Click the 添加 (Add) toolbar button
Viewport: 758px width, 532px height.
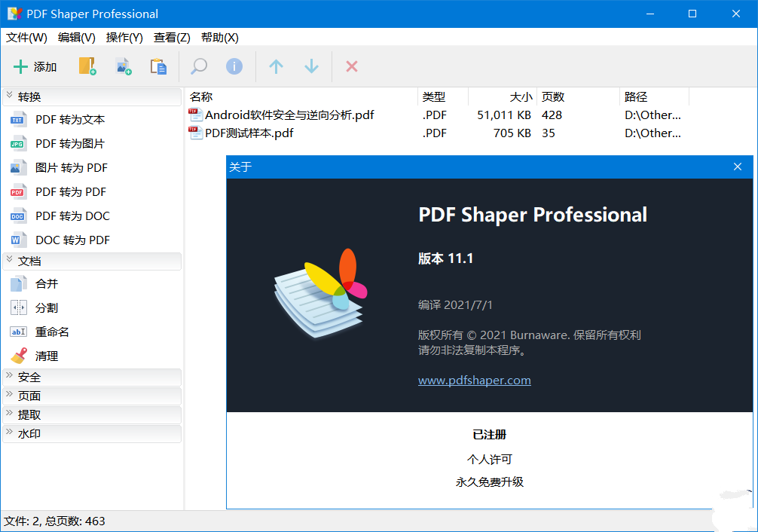(x=35, y=67)
